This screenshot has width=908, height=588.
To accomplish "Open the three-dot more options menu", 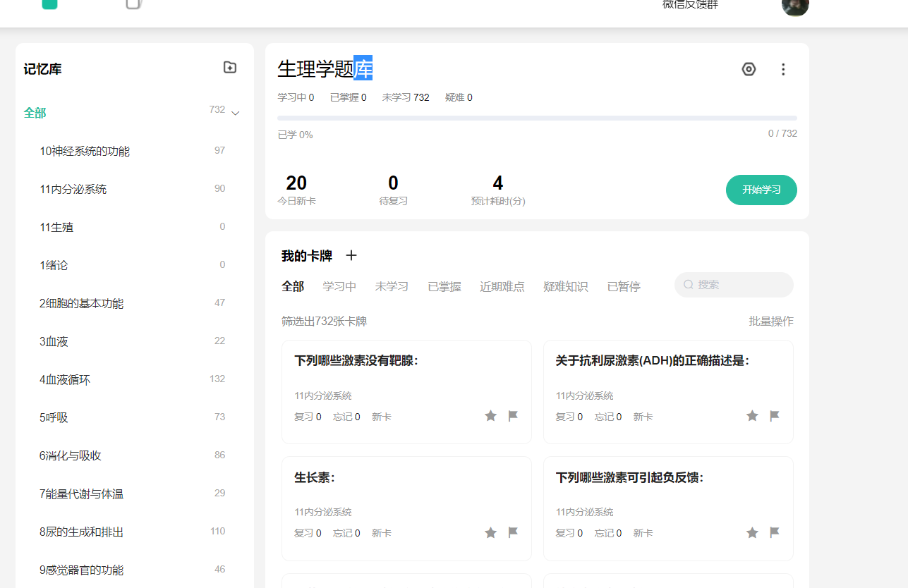I will click(782, 69).
